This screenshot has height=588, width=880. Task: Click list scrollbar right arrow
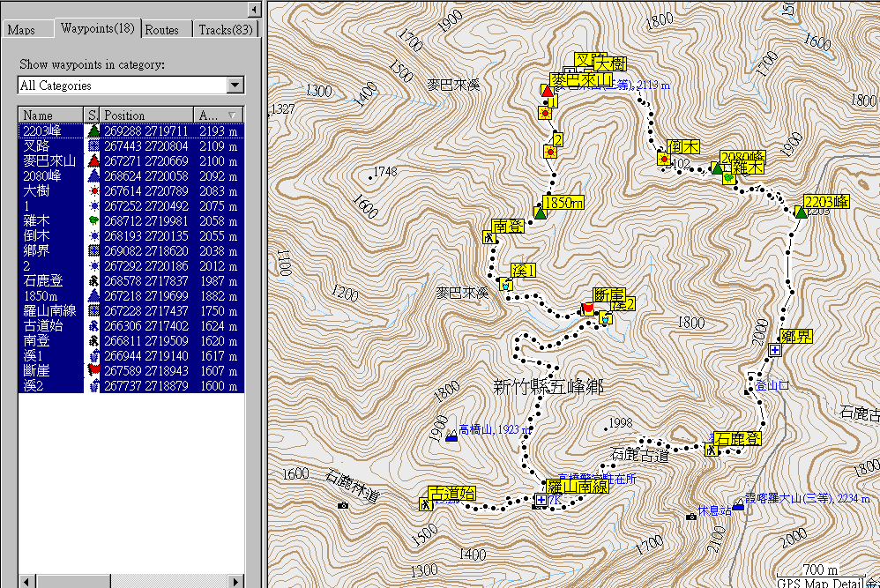coord(236,581)
